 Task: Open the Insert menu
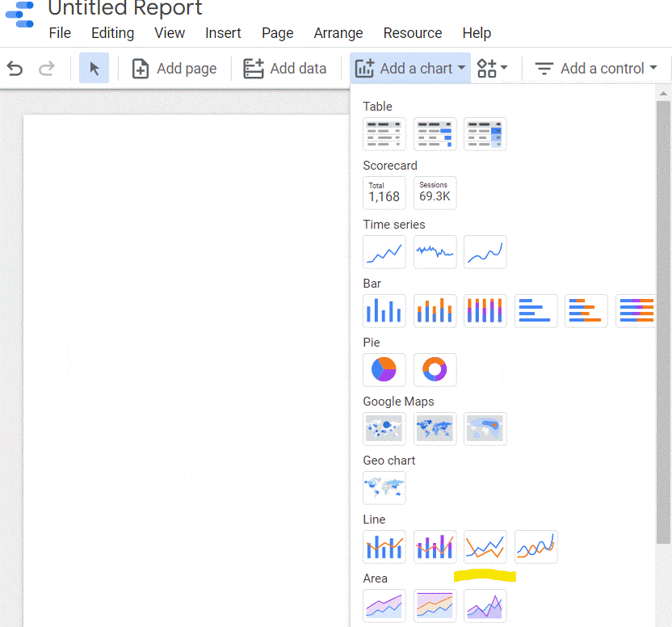[x=223, y=33]
